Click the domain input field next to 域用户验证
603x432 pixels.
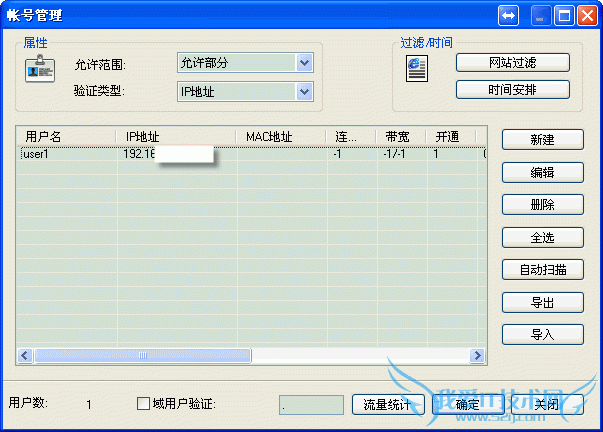pos(311,405)
